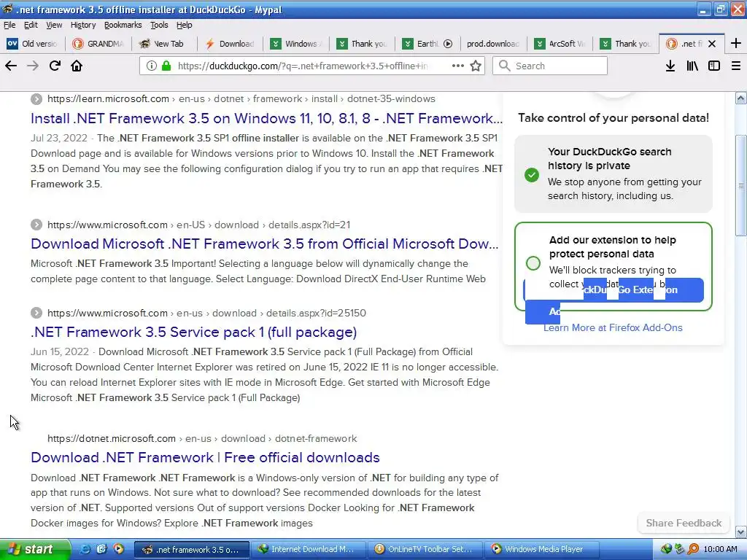747x560 pixels.
Task: Click the first green system tray icon
Action: point(666,549)
